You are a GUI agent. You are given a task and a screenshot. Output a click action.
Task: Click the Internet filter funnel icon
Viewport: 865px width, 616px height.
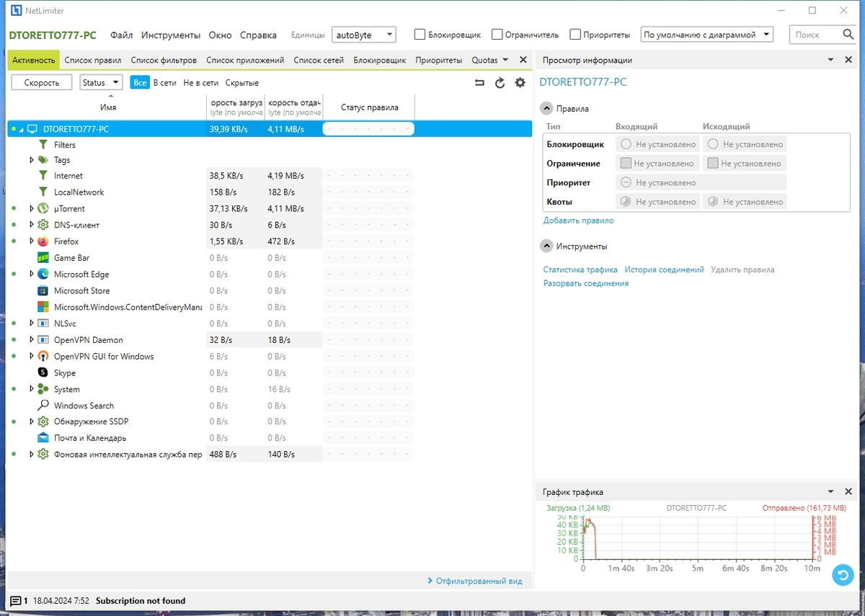click(43, 176)
